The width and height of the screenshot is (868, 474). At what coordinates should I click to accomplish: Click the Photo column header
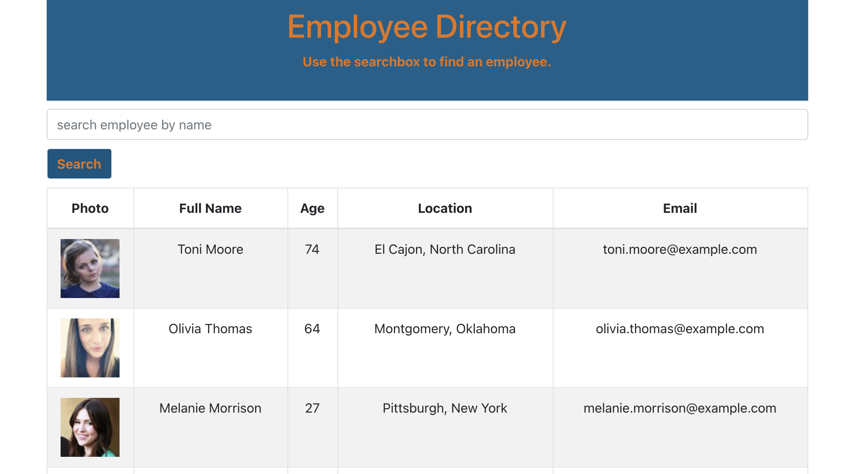[90, 208]
